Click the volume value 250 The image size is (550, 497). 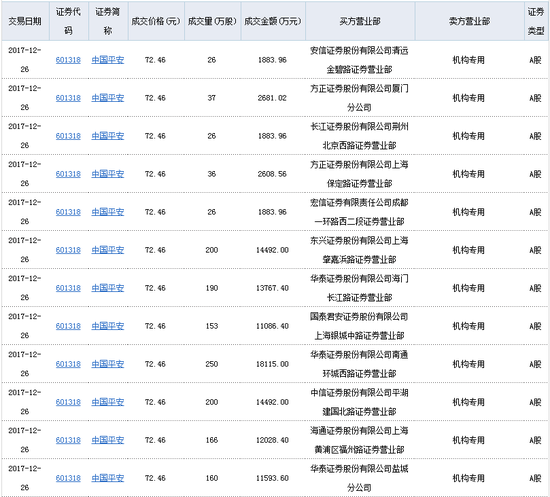tap(212, 364)
